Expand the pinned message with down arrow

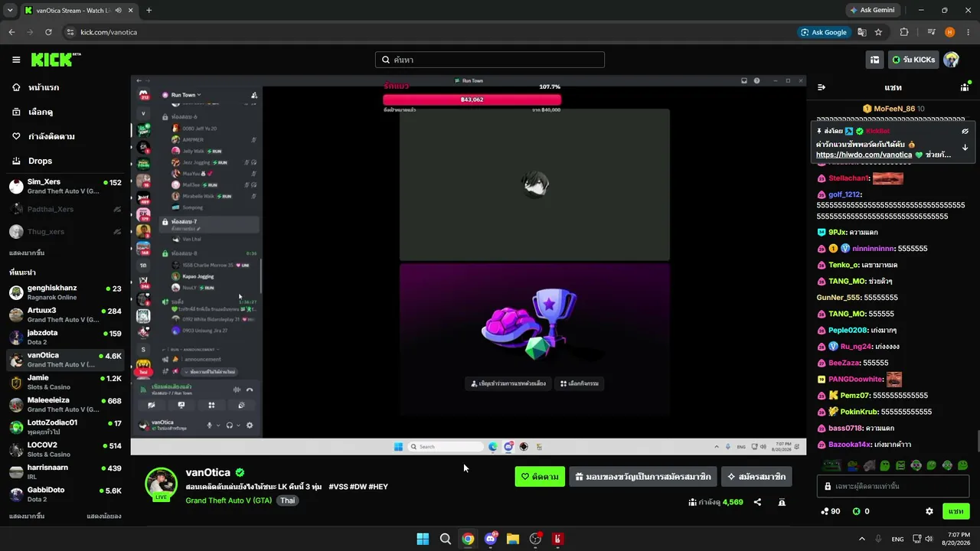[965, 148]
